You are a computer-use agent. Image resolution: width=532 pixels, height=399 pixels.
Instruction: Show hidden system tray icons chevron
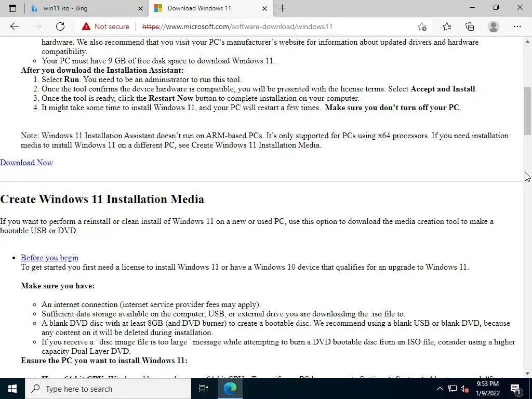[440, 389]
